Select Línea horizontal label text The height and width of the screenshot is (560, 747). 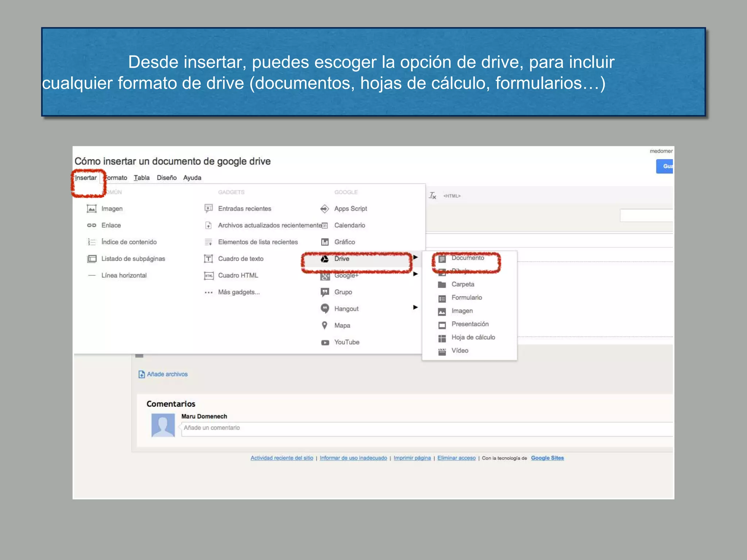tap(124, 275)
